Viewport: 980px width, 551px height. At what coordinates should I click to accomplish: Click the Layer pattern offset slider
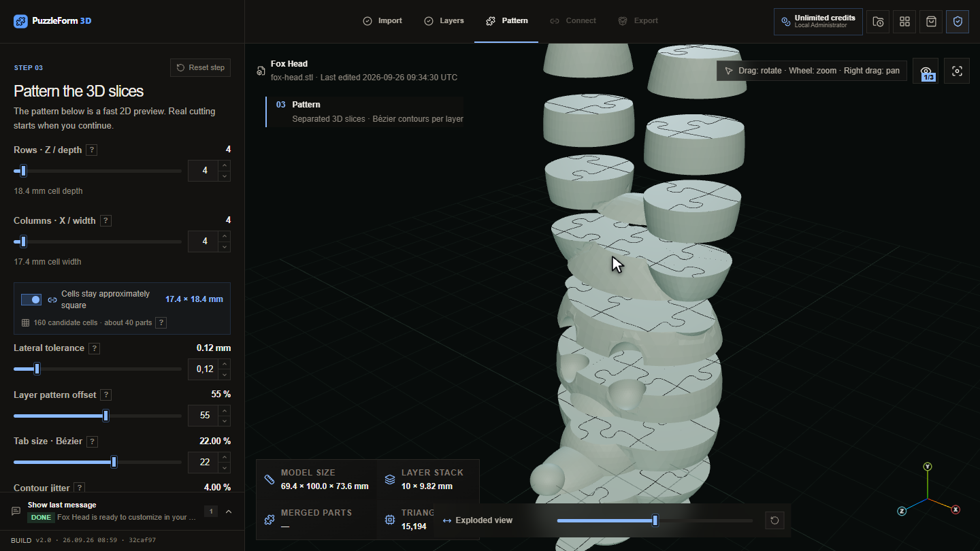tap(97, 416)
